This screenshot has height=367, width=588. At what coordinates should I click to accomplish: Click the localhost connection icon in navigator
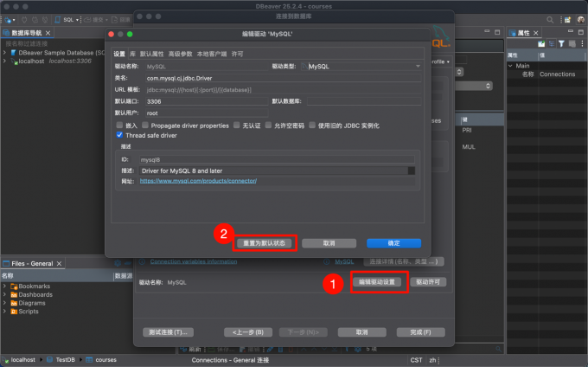pyautogui.click(x=14, y=61)
